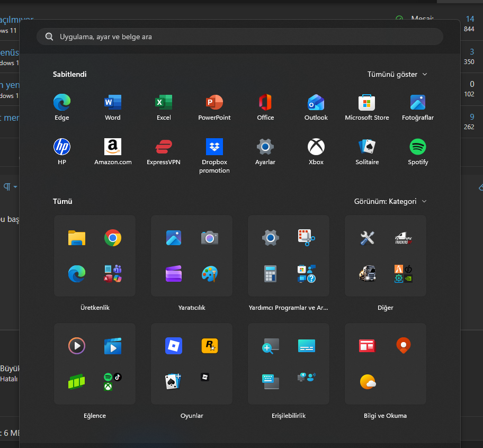Open Movies & TV in Eğlence category
The height and width of the screenshot is (448, 483).
[113, 346]
